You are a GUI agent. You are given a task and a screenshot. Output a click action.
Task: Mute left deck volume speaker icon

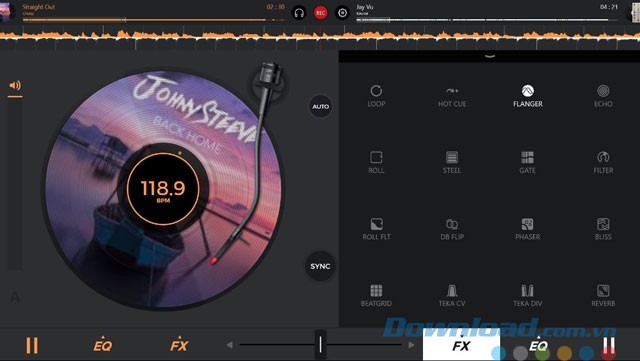coord(15,85)
